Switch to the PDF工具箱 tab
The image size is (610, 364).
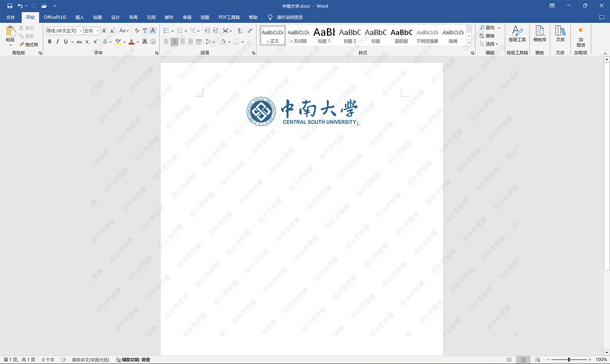(x=229, y=17)
